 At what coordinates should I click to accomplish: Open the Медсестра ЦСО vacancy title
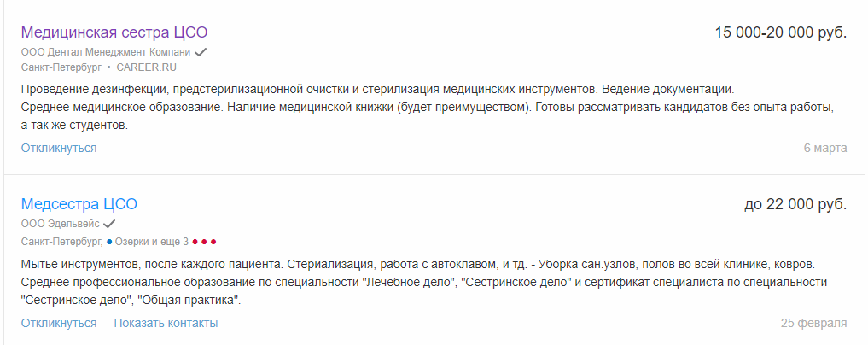(x=79, y=204)
